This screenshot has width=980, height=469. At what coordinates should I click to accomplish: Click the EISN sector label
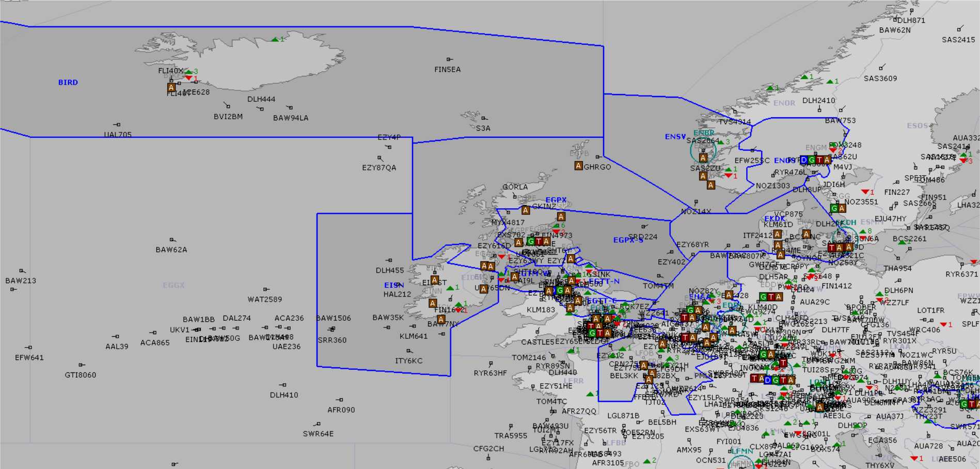tap(393, 285)
